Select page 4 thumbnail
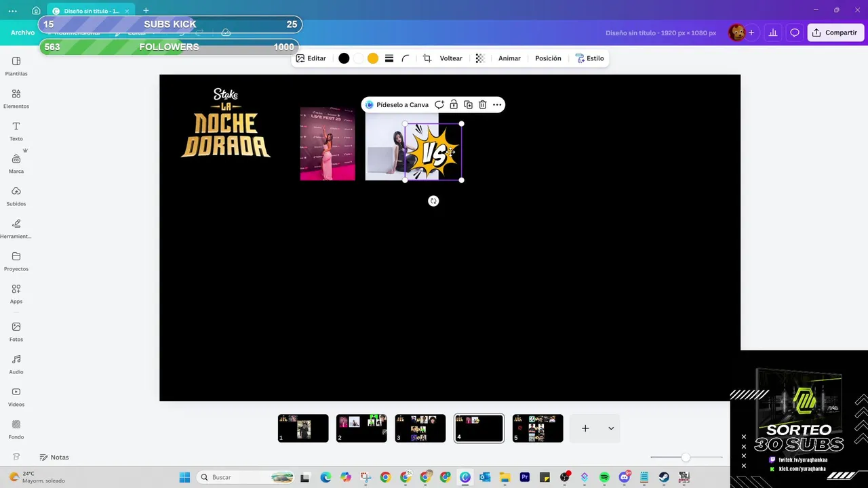 click(x=479, y=428)
